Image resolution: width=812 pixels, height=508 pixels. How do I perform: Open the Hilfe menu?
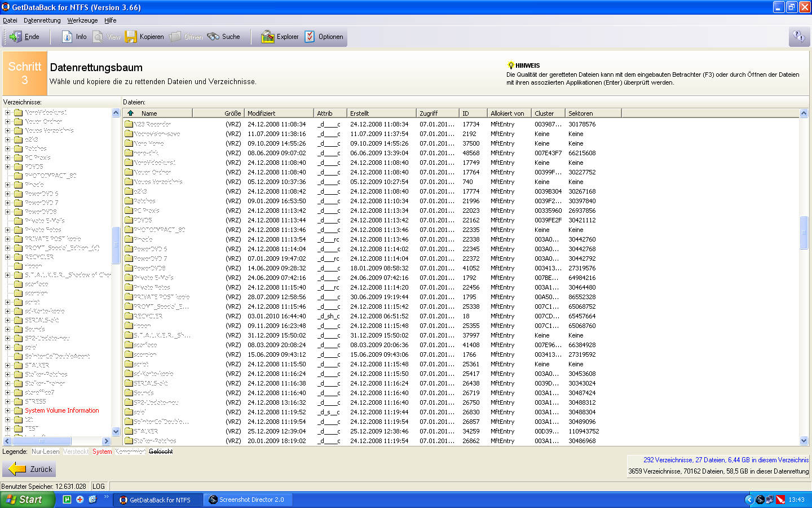(x=111, y=20)
